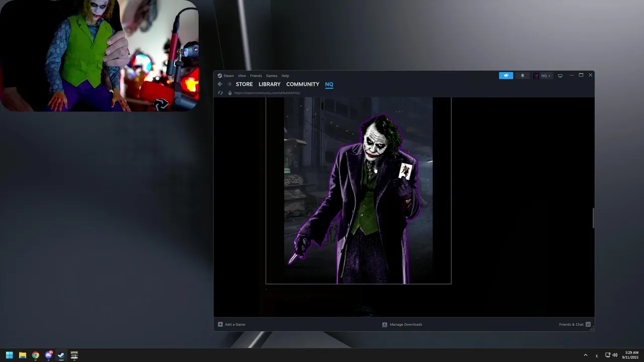This screenshot has width=644, height=362.
Task: Open the Games menu
Action: pos(272,76)
